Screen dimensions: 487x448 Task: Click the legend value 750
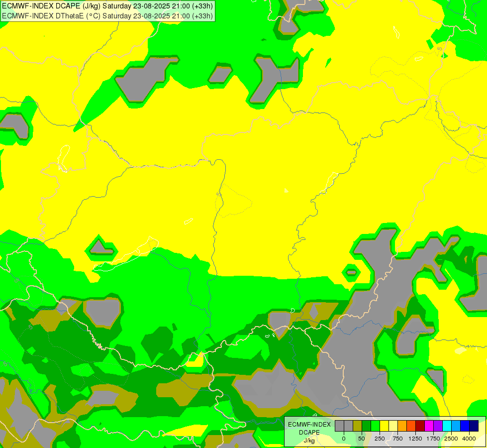[x=397, y=439]
